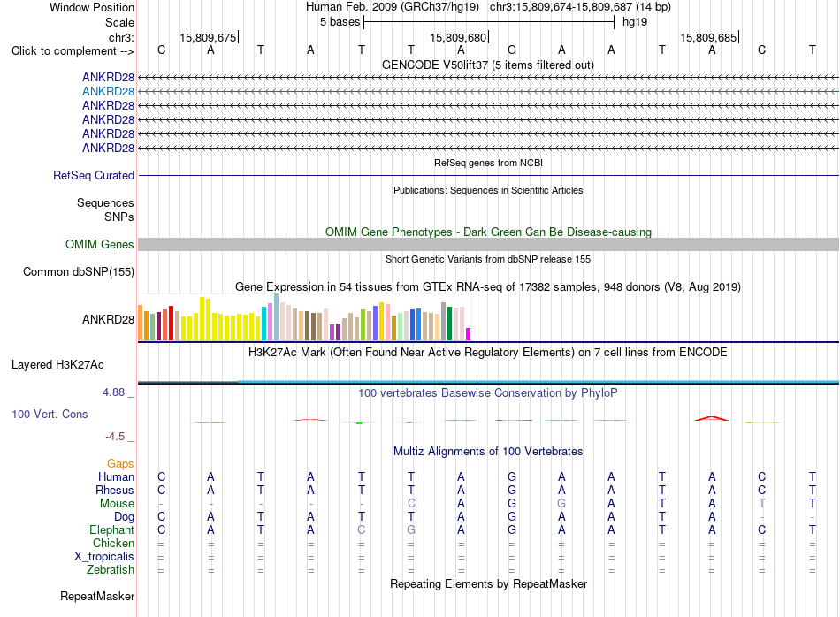The width and height of the screenshot is (840, 617).
Task: Click the blue PhyloP mark under G
Action: point(513,421)
